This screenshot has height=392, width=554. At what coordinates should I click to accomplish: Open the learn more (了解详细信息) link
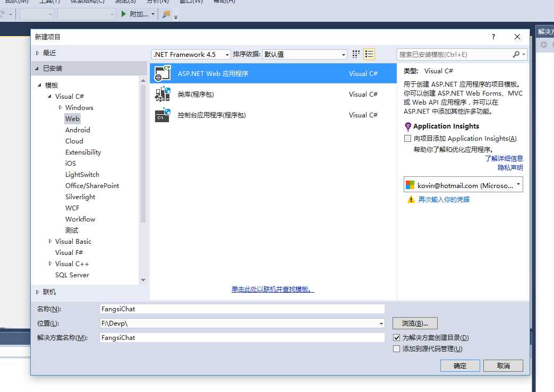pyautogui.click(x=504, y=158)
